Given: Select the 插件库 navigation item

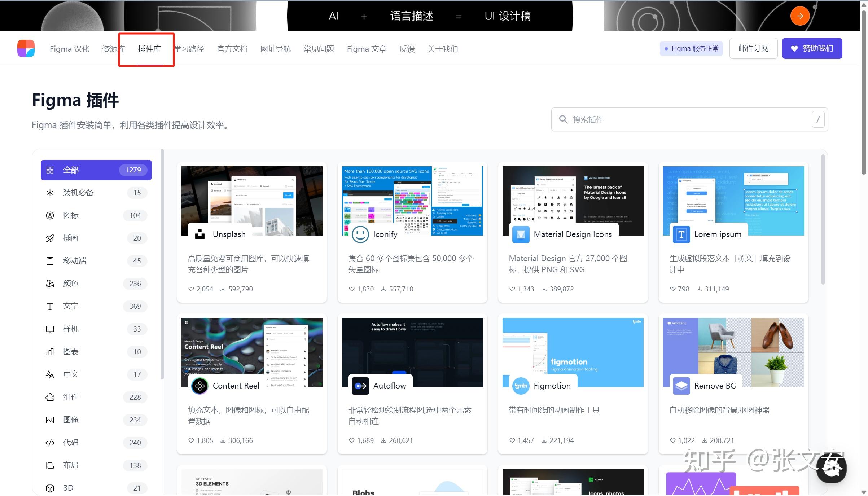Looking at the screenshot, I should (150, 49).
